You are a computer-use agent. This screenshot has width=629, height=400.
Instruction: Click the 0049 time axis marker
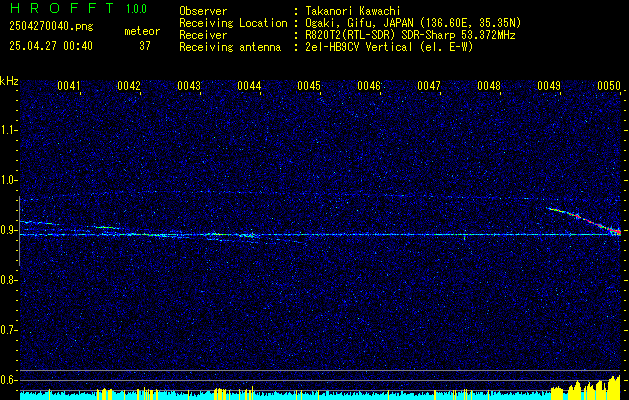(549, 86)
